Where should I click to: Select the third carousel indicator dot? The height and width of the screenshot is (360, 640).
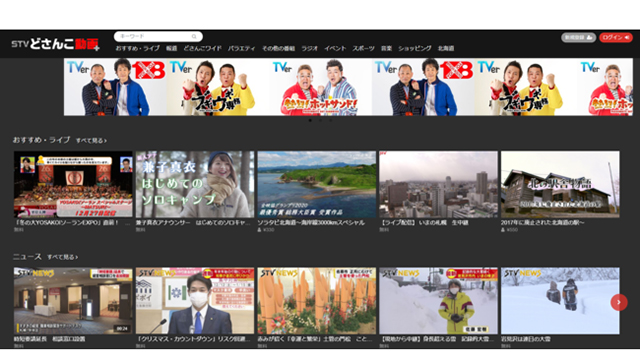click(331, 120)
